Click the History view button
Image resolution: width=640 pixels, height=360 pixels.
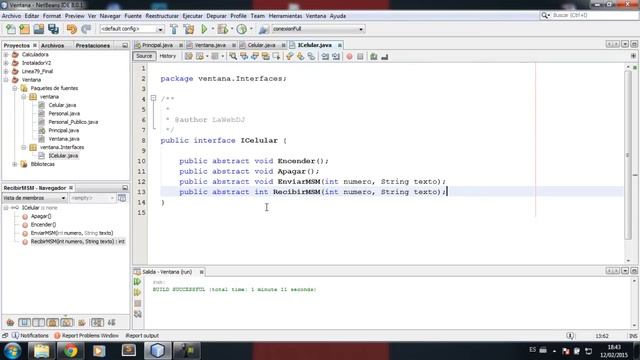click(168, 56)
